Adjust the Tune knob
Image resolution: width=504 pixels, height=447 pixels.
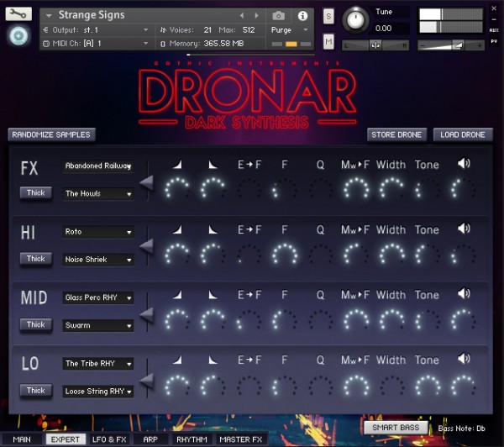coord(355,20)
